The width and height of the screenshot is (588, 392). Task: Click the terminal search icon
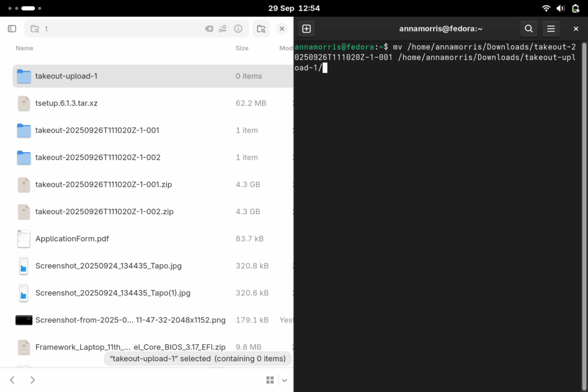(x=529, y=29)
